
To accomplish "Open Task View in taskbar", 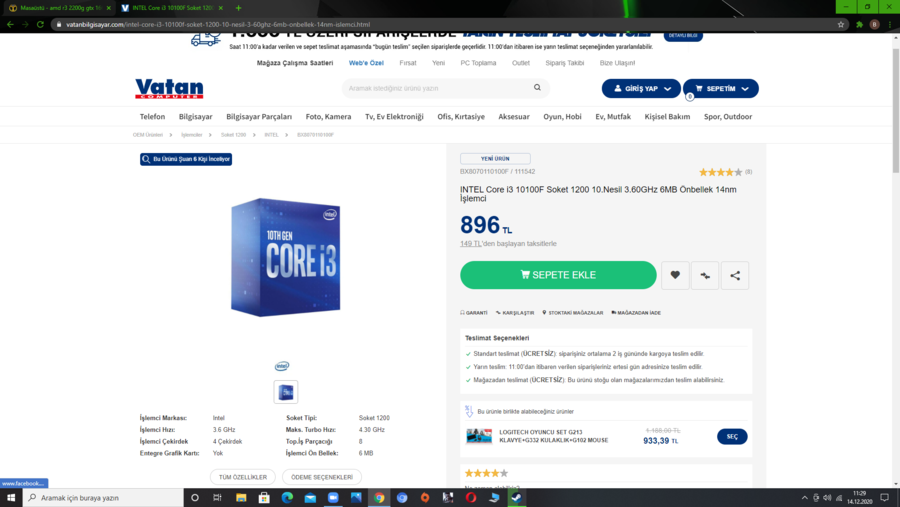I will tap(217, 497).
